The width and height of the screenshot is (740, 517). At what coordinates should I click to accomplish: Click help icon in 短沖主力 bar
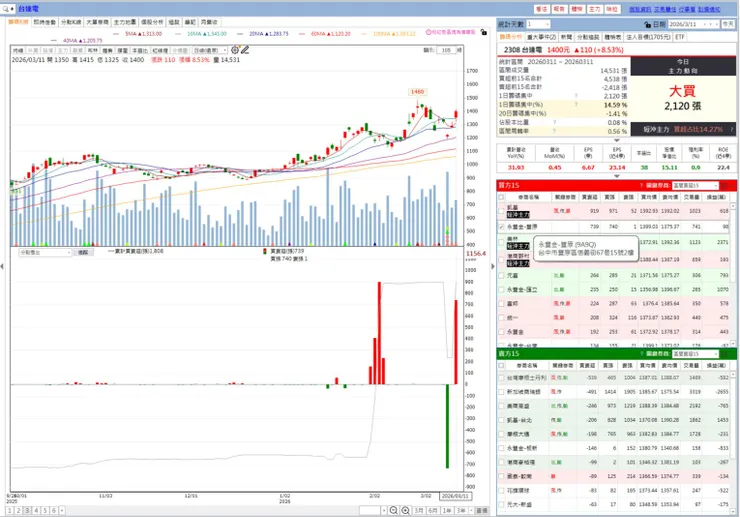[x=731, y=129]
